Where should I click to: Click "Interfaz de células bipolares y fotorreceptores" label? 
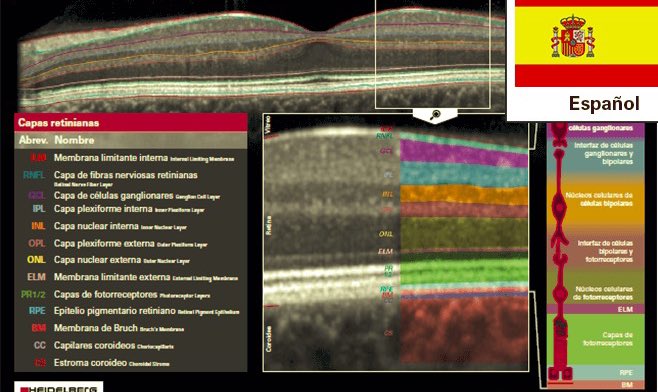pos(605,251)
